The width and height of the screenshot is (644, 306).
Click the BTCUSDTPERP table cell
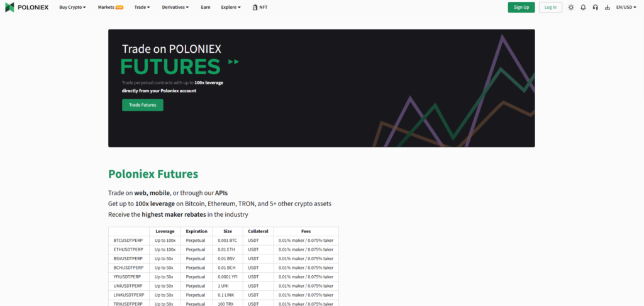click(x=129, y=241)
